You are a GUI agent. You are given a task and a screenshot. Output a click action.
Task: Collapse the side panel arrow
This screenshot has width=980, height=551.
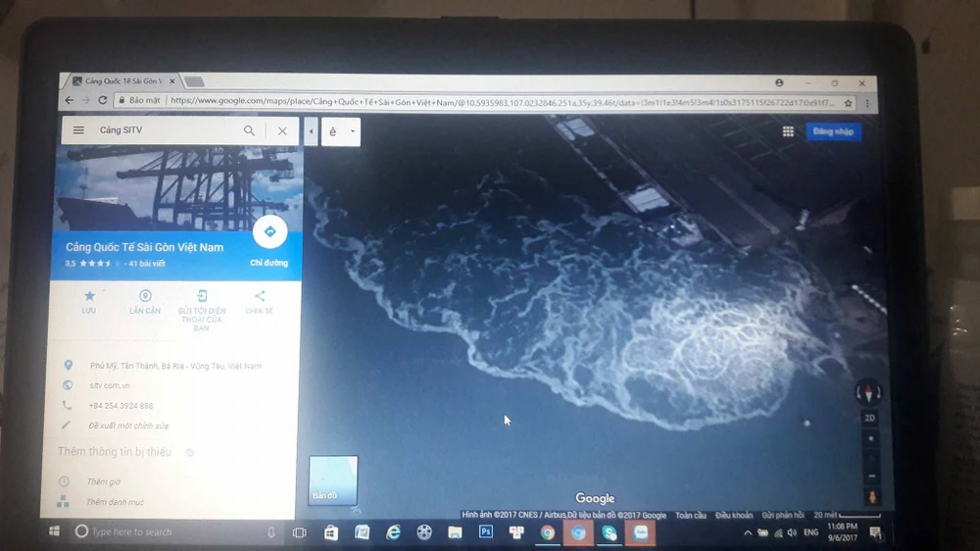click(311, 131)
